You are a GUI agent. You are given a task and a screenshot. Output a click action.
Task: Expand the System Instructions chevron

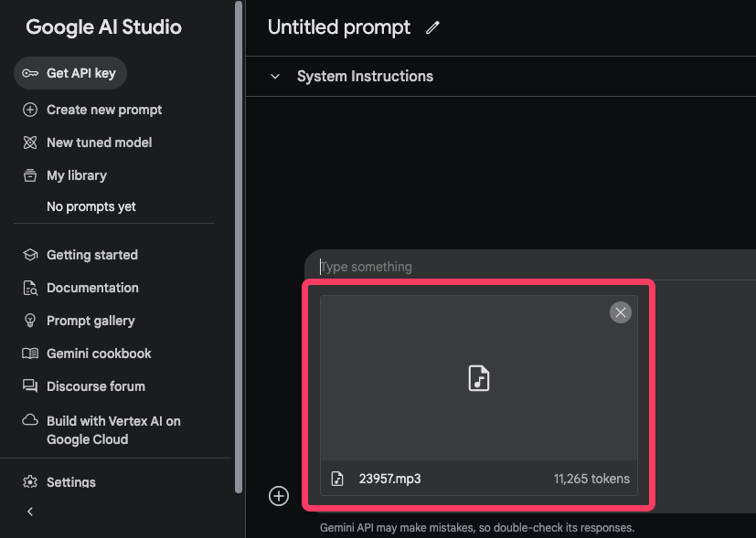[x=274, y=77]
